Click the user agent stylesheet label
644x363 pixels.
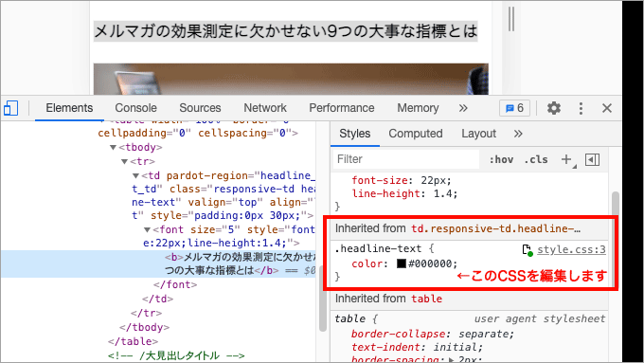(540, 319)
